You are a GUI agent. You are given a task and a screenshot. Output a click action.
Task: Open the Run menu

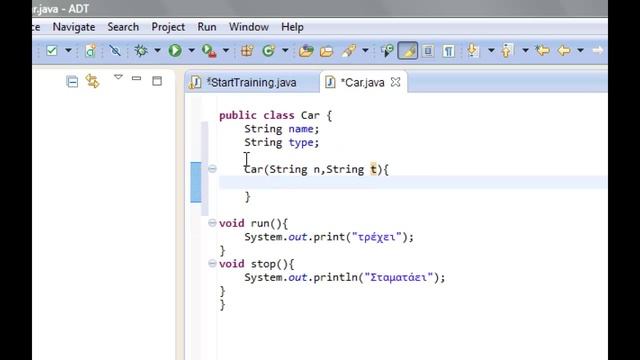tap(207, 27)
